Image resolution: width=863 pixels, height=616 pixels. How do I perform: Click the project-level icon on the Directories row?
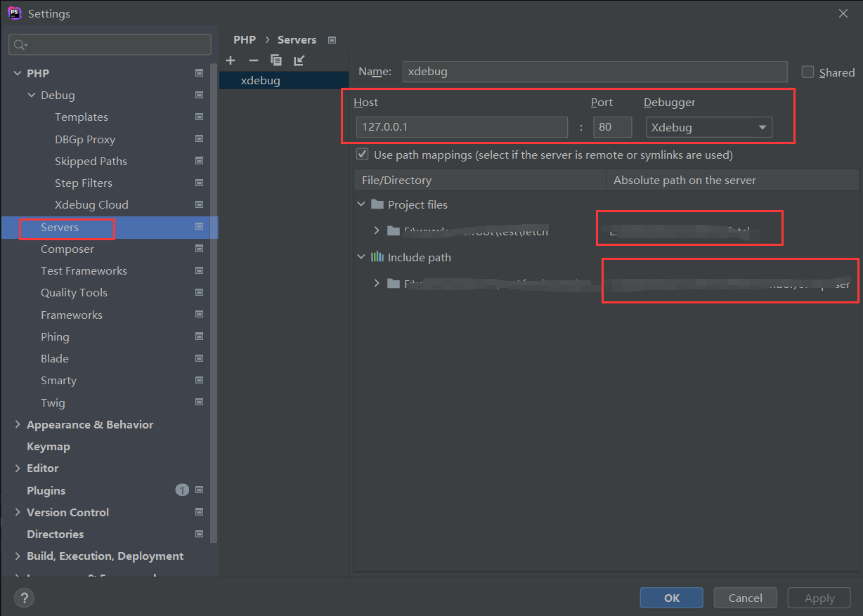[x=200, y=534]
